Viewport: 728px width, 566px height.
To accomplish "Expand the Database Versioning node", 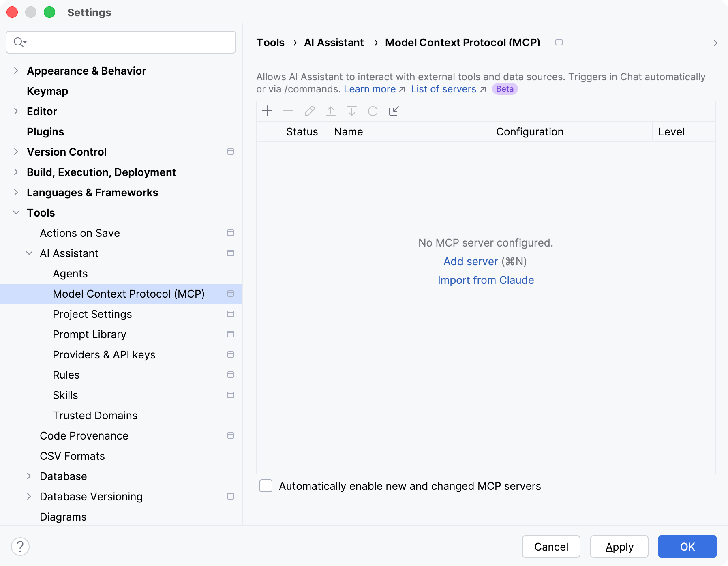I will pyautogui.click(x=29, y=496).
